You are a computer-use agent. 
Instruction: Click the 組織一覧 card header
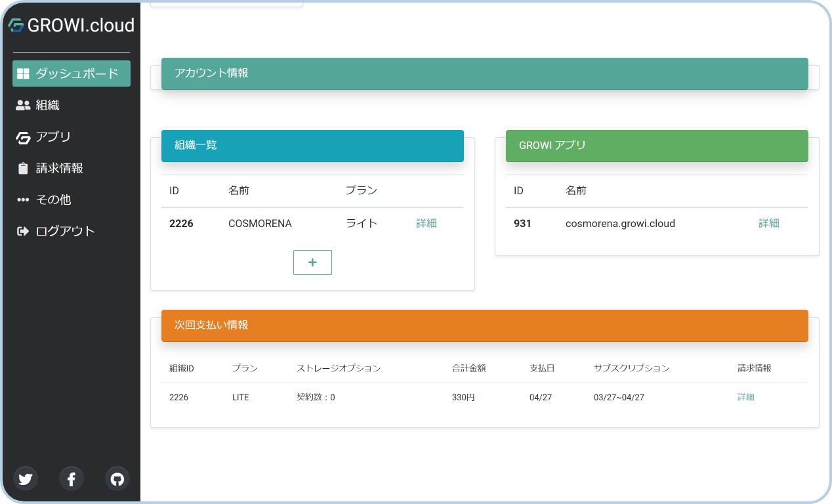tap(312, 146)
